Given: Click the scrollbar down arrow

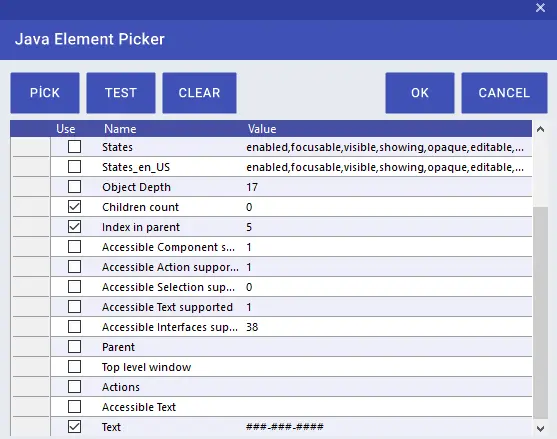Looking at the screenshot, I should point(540,428).
